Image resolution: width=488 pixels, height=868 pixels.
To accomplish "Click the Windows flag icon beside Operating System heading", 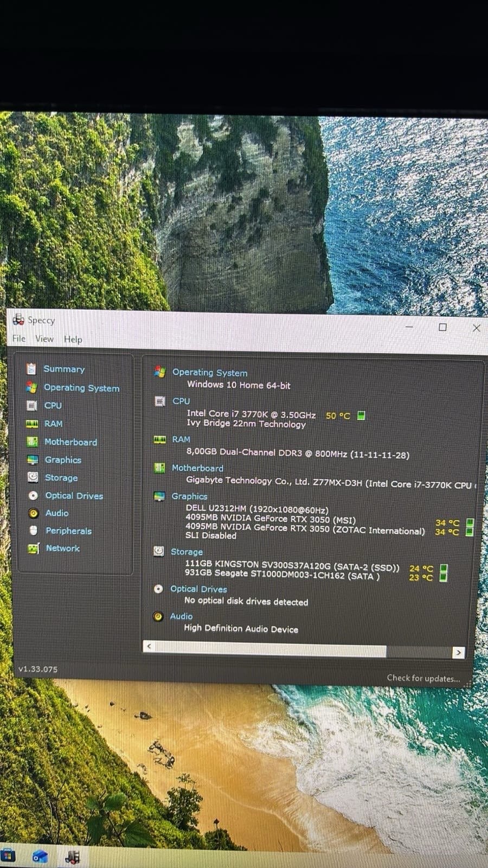I will (160, 372).
